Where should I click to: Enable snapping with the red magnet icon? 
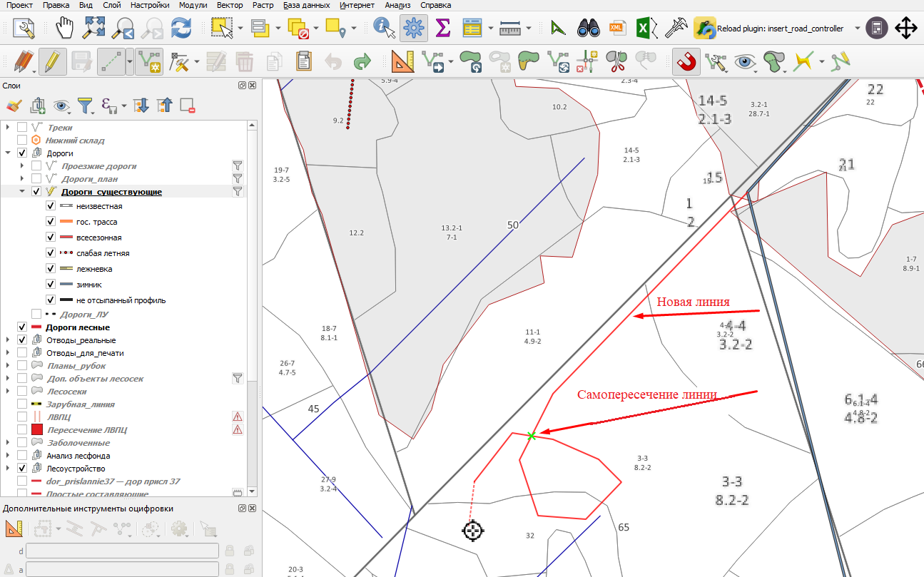point(686,62)
